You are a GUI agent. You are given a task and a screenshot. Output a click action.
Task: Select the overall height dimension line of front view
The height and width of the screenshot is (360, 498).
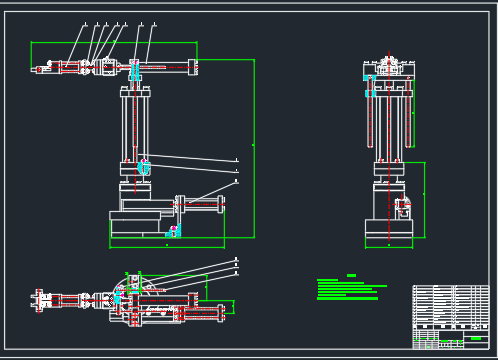click(254, 148)
